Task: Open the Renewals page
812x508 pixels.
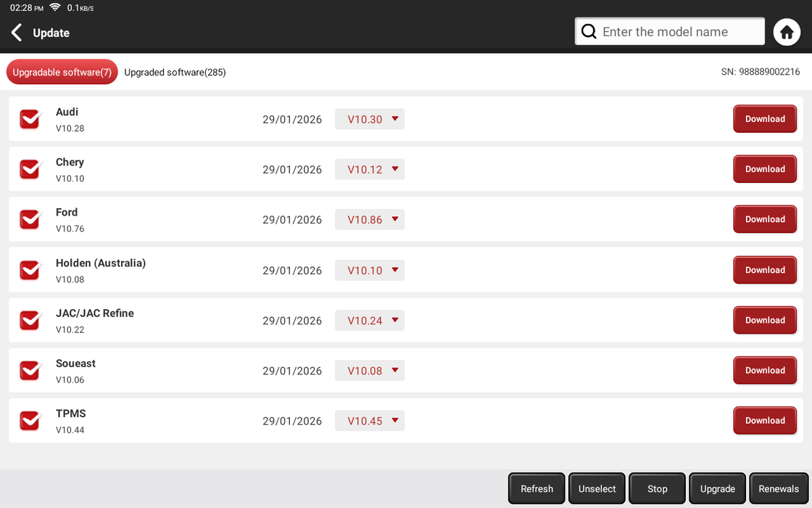Action: coord(779,488)
